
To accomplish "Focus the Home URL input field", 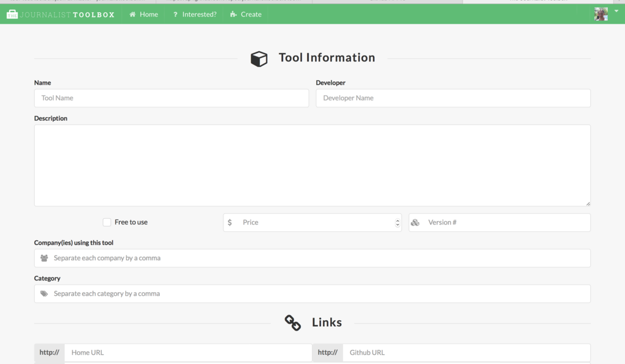I will [188, 352].
